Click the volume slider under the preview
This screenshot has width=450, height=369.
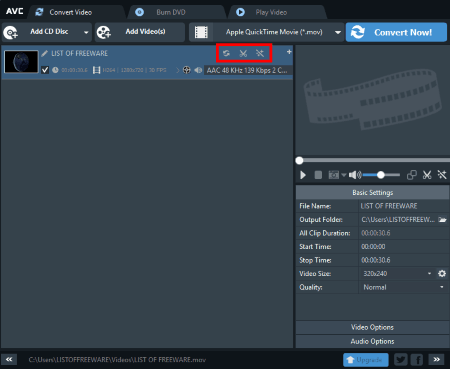[381, 175]
